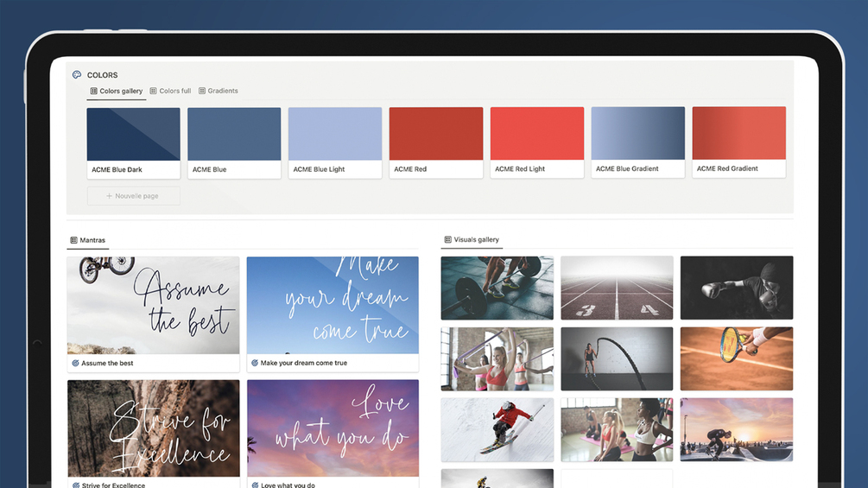
Task: Click Make your dream come true title
Action: point(304,363)
